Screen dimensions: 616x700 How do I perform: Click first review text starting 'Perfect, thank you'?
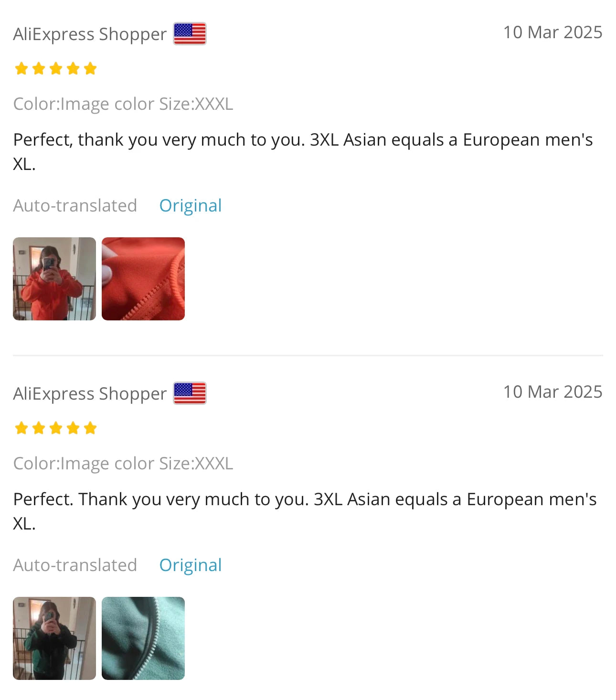(303, 152)
